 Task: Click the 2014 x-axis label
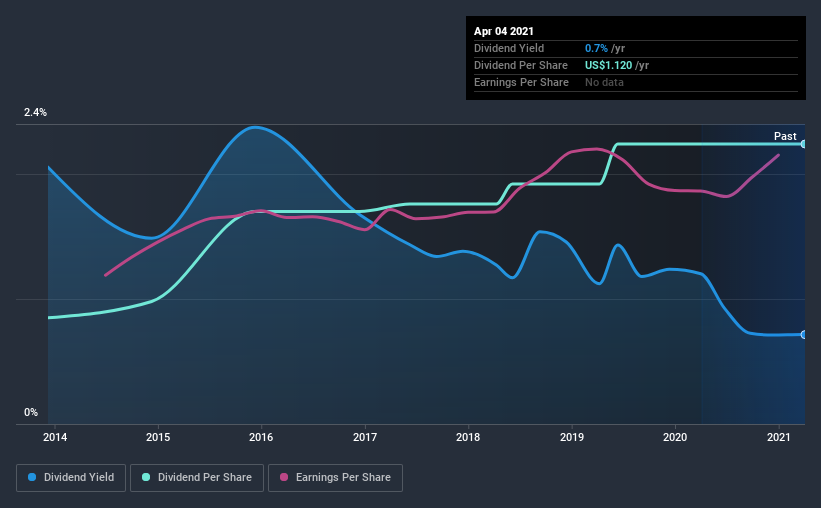click(55, 437)
